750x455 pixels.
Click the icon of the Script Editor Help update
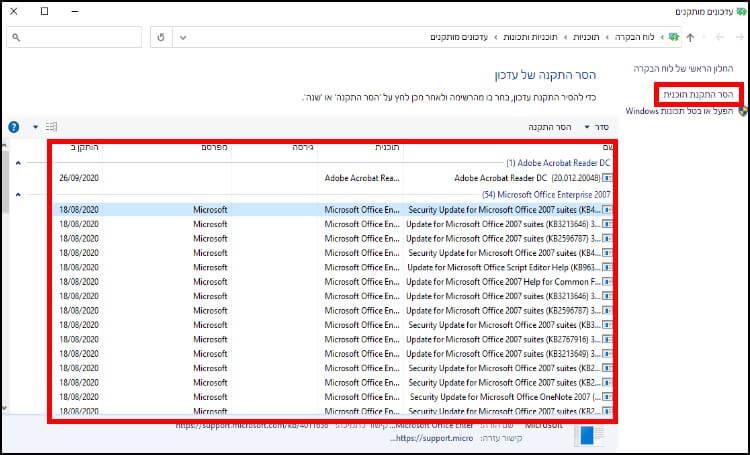(x=607, y=267)
